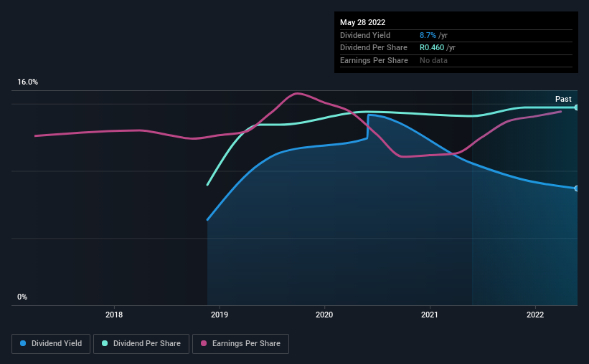This screenshot has width=589, height=364.
Task: Toggle the Dividend Yield legend series
Action: click(52, 343)
